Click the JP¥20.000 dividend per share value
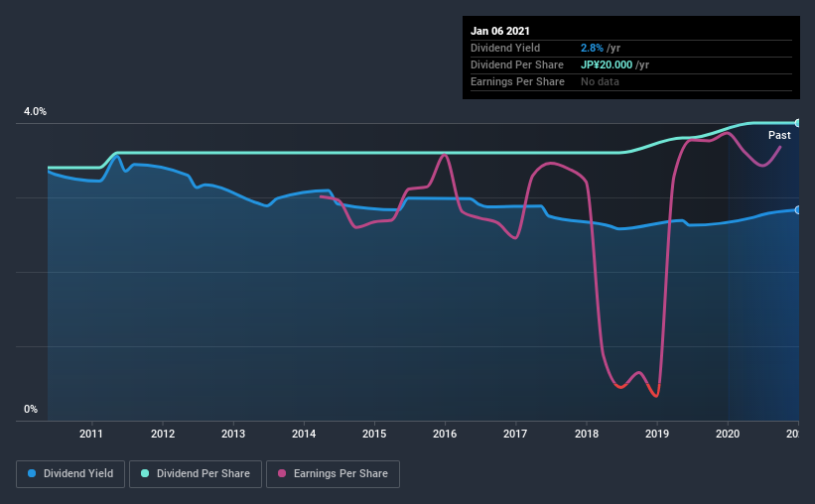 point(607,64)
